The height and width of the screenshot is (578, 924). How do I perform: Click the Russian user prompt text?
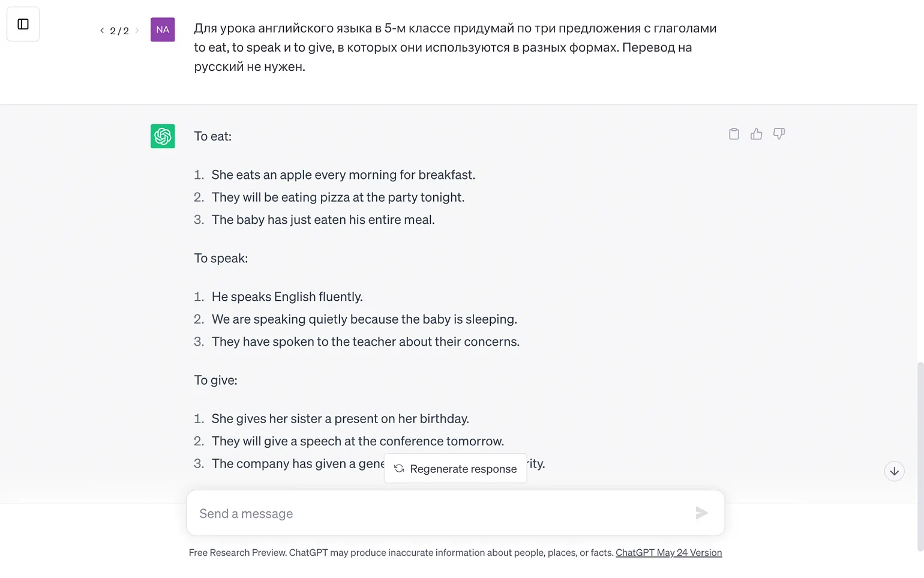click(x=455, y=47)
